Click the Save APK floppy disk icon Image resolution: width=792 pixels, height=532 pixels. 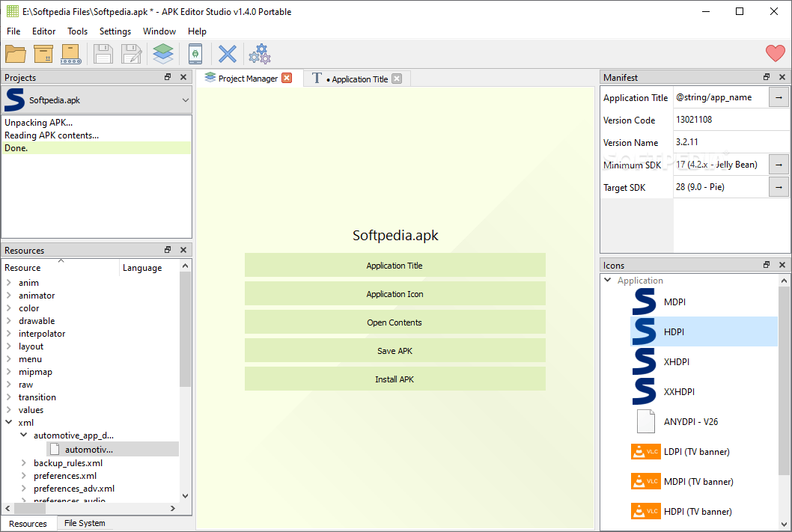coord(103,54)
